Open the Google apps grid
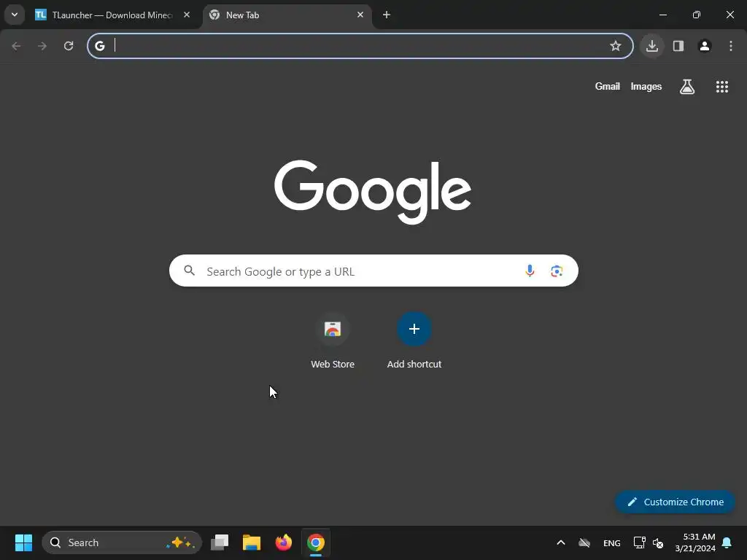Screen dimensions: 747x560 point(722,87)
